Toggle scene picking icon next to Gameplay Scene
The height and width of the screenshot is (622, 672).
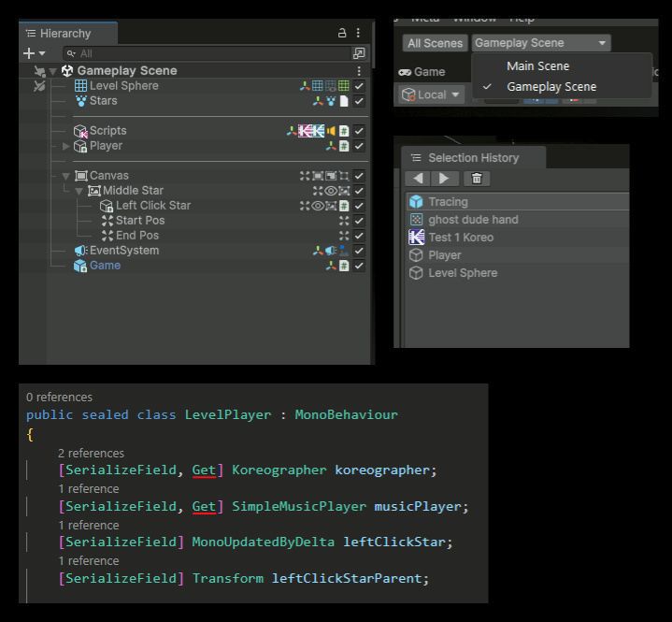pos(39,71)
